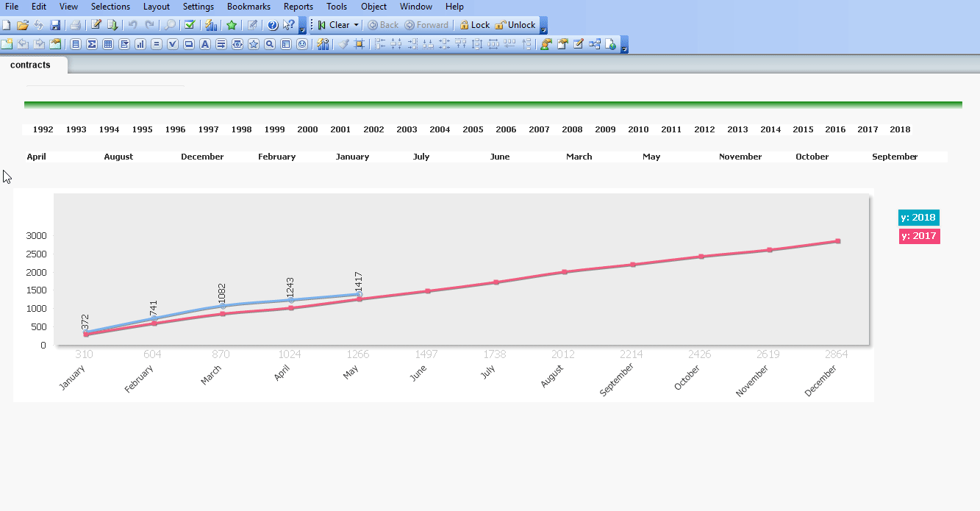This screenshot has height=511, width=980.
Task: Select year 2016 in the year list
Action: [x=835, y=129]
